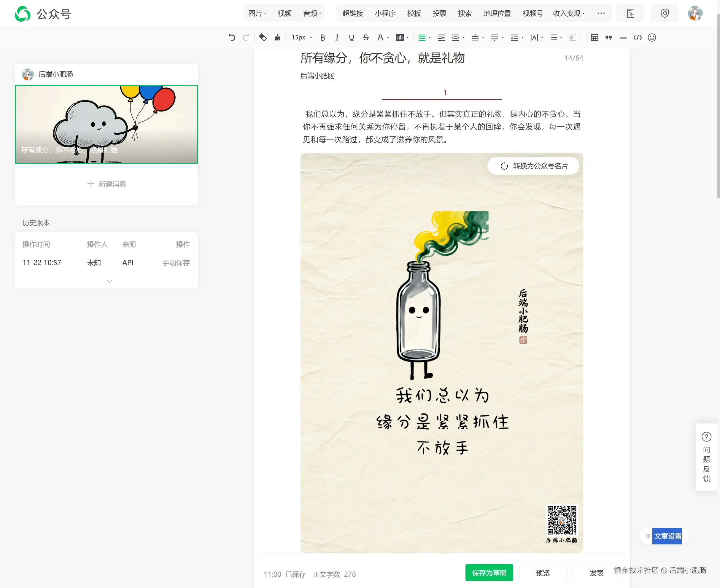Insert a blockquote with the quote icon

pyautogui.click(x=608, y=38)
